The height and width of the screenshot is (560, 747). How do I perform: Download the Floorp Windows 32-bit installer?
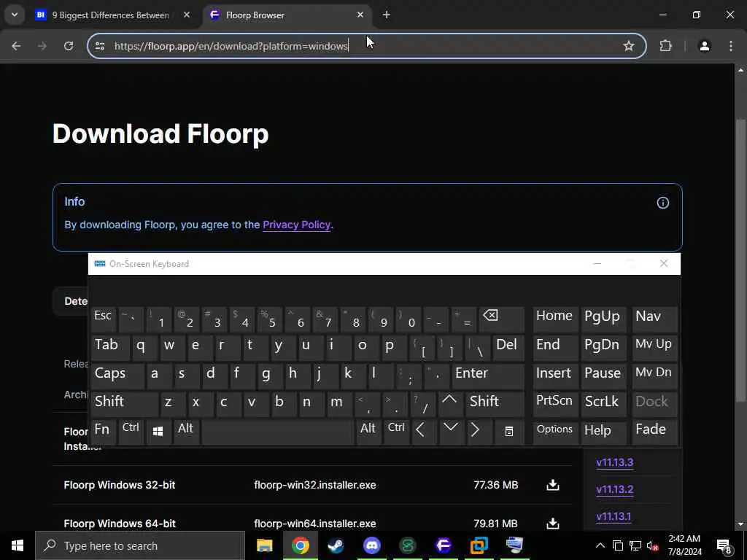(553, 485)
